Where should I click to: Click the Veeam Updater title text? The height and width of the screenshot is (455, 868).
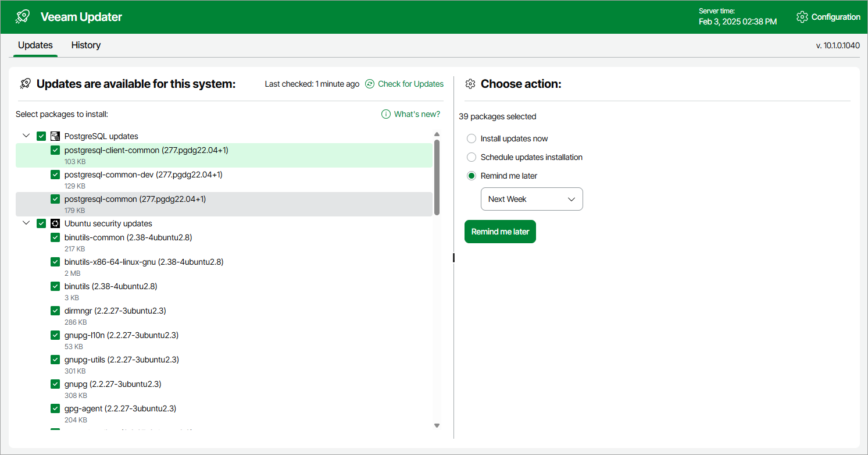81,17
